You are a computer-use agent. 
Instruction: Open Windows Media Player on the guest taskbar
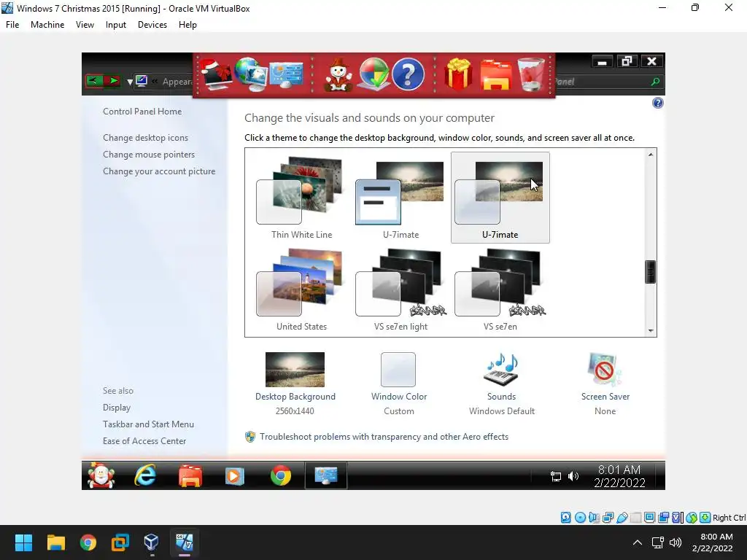[234, 475]
